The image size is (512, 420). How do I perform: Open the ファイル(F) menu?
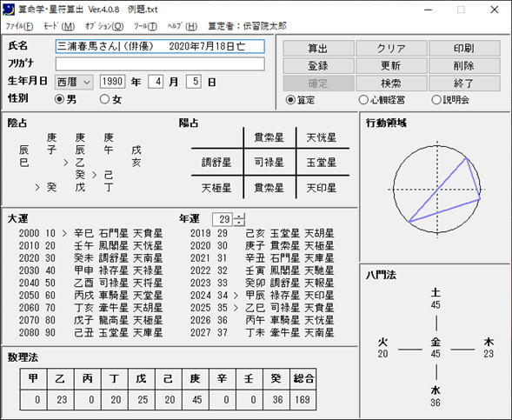coord(20,26)
